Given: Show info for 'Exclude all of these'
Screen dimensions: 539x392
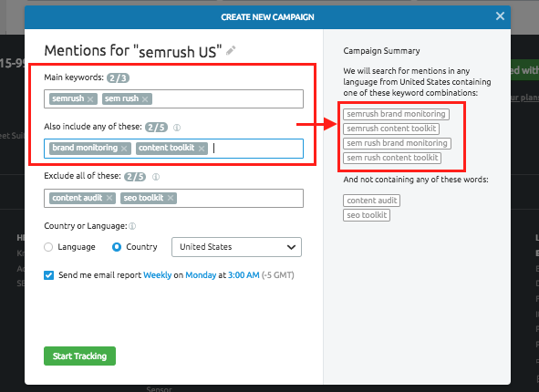Looking at the screenshot, I should tap(156, 177).
